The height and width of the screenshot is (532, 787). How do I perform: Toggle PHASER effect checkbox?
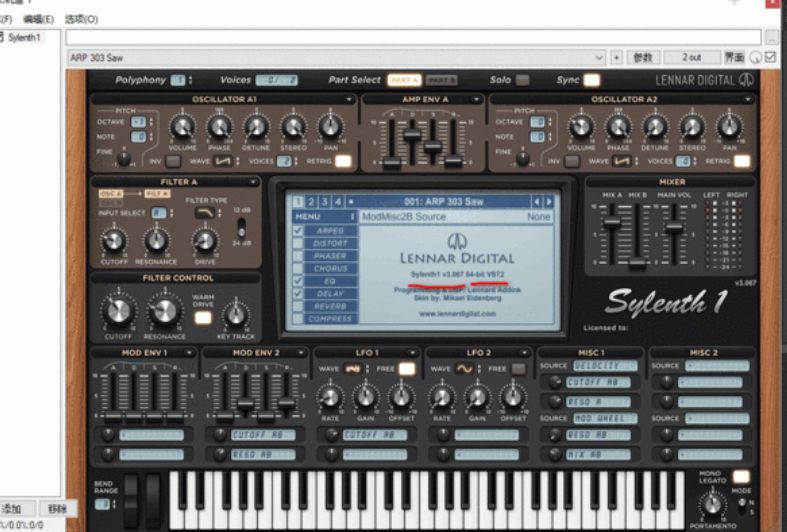(298, 255)
